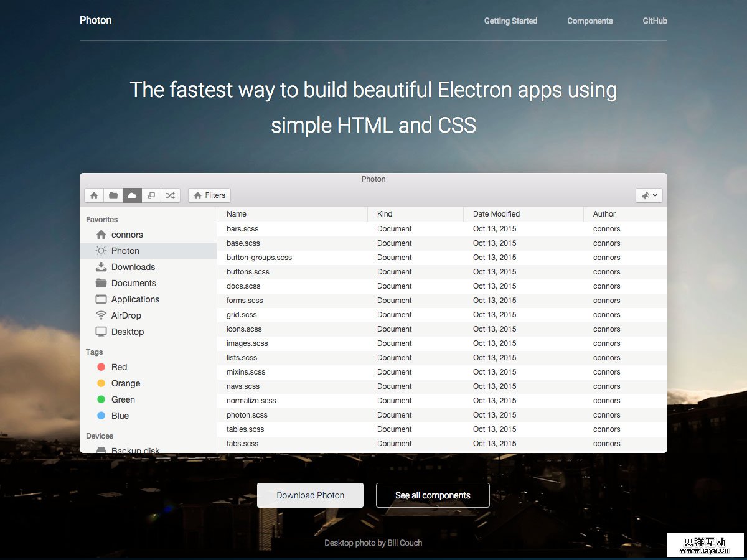The width and height of the screenshot is (747, 560).
Task: Select Applications in the sidebar
Action: [x=135, y=299]
